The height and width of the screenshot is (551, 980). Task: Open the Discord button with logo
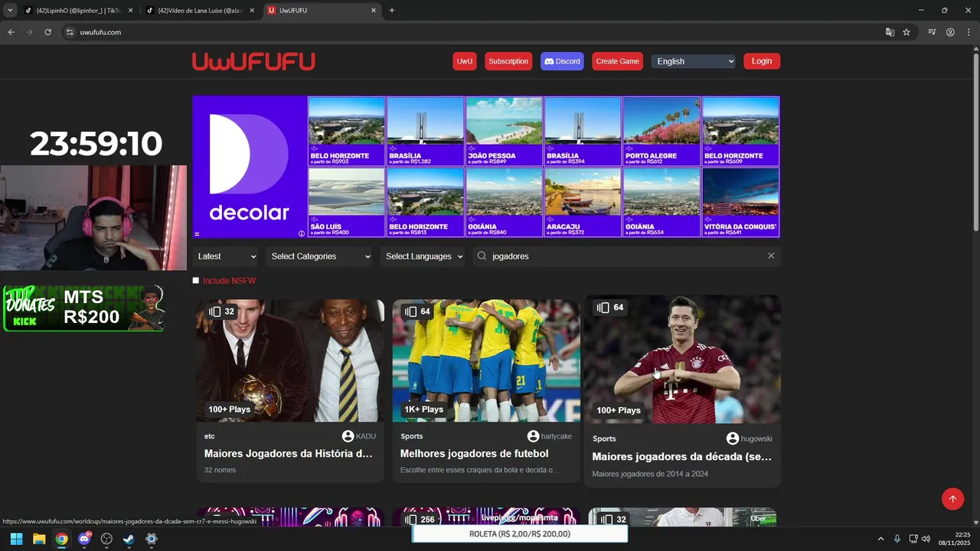pos(562,61)
